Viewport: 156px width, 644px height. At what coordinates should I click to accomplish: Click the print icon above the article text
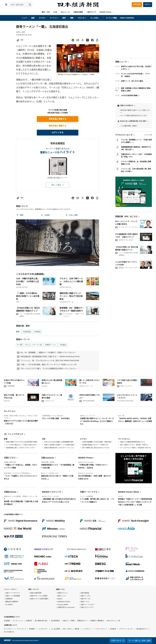73,40
